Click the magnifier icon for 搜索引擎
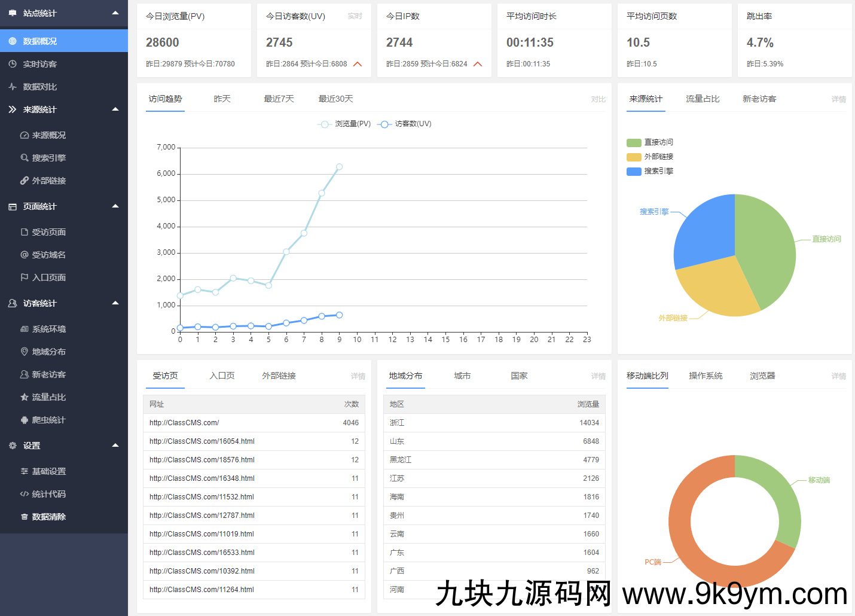 [x=25, y=158]
